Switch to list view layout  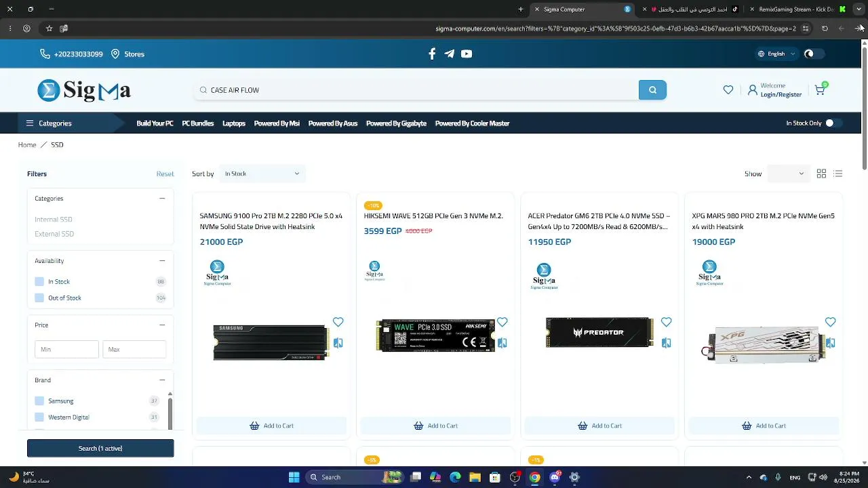(x=838, y=174)
